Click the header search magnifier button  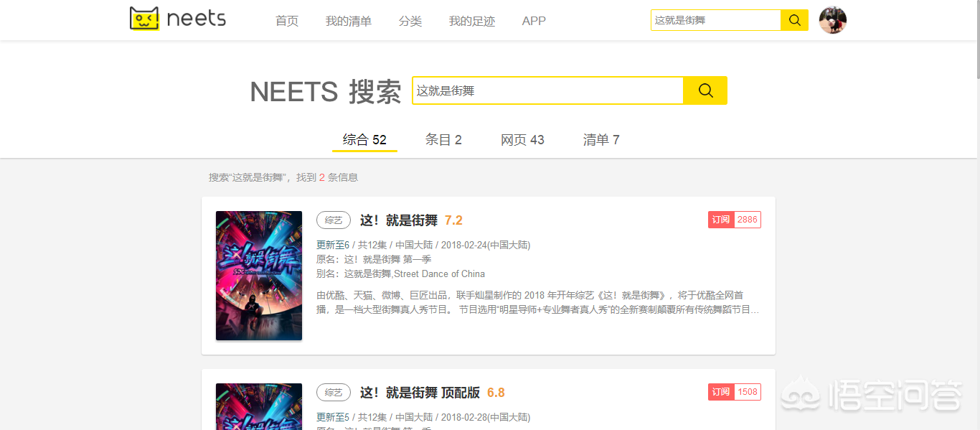click(x=794, y=20)
